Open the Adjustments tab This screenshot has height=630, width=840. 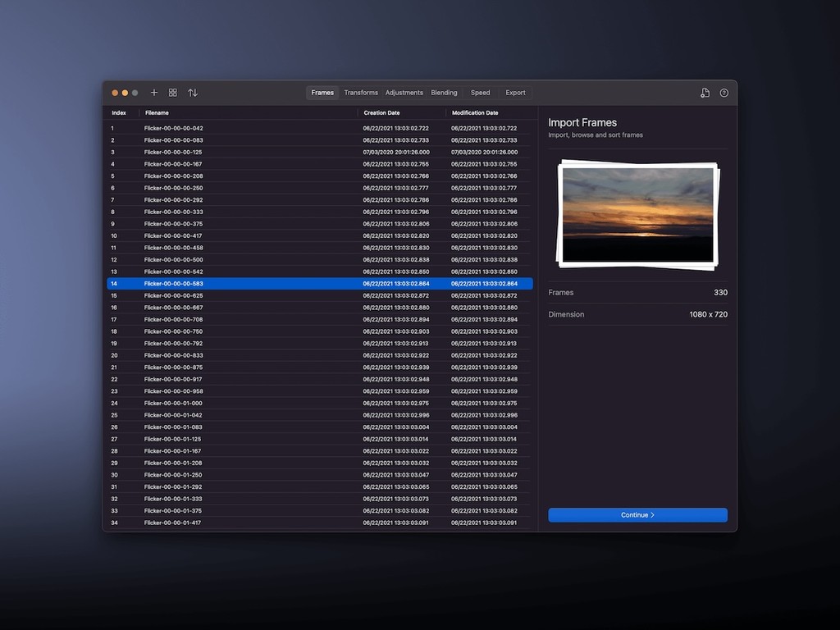[x=404, y=93]
